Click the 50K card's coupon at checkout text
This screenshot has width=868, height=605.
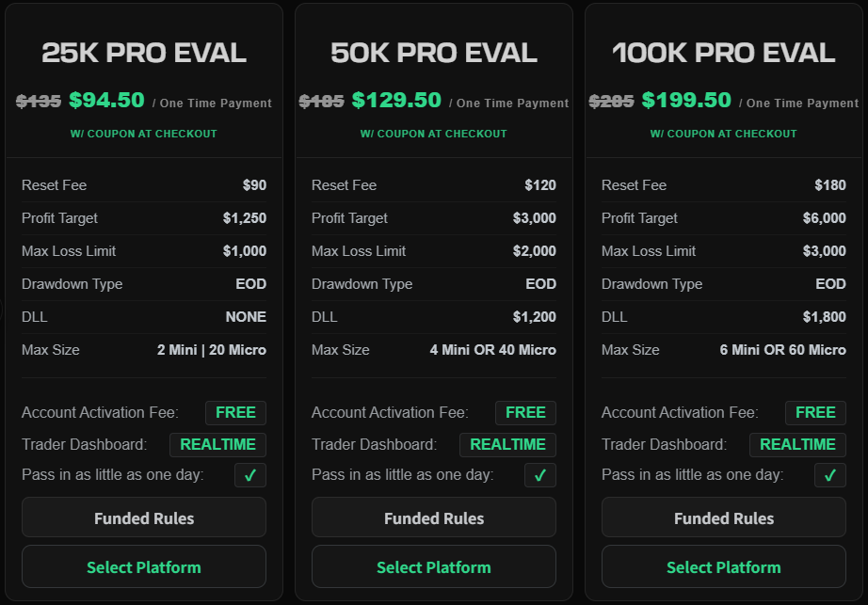pyautogui.click(x=434, y=134)
